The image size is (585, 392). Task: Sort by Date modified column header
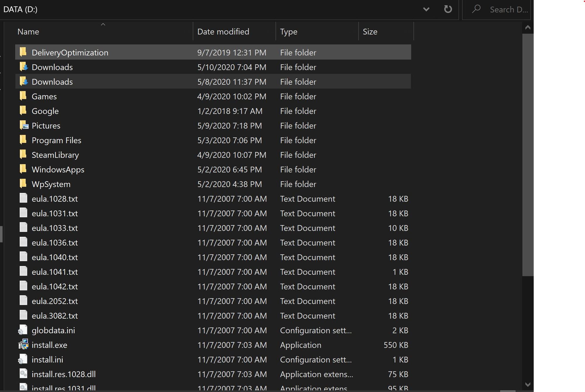coord(223,32)
